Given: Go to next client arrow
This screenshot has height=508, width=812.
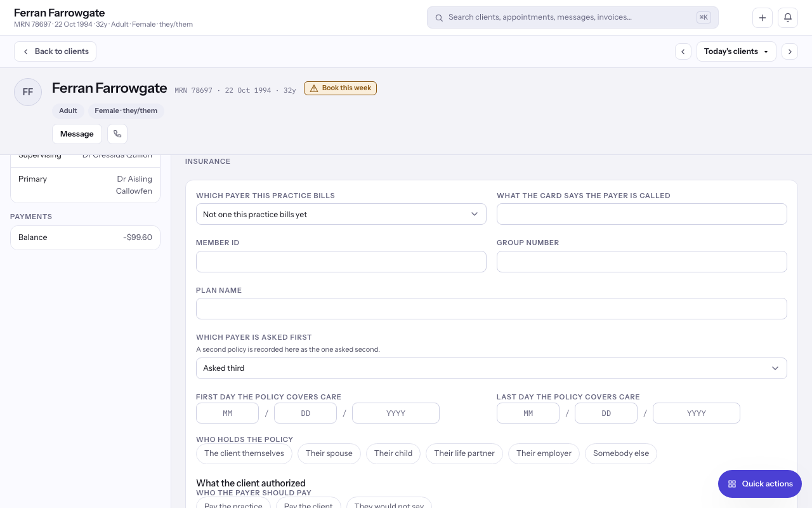Looking at the screenshot, I should pos(790,51).
